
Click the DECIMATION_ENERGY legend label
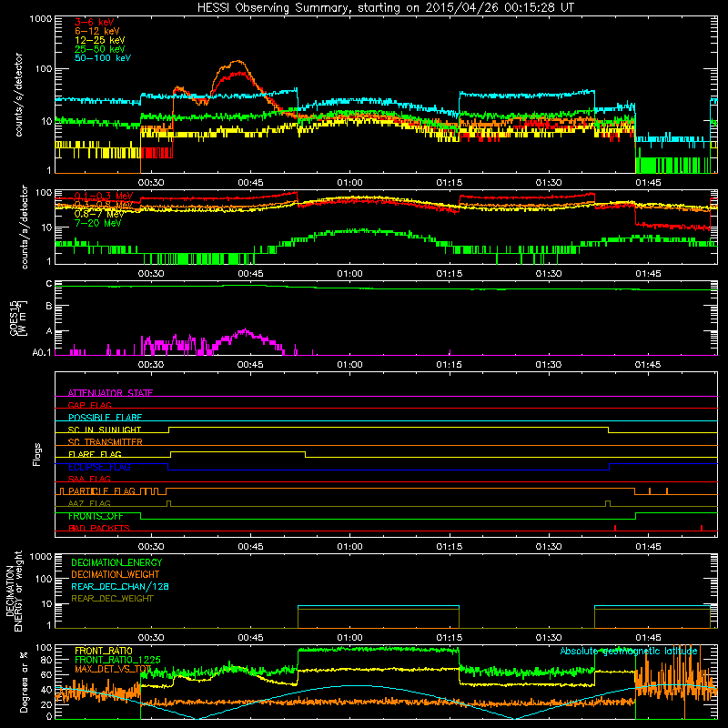116,562
